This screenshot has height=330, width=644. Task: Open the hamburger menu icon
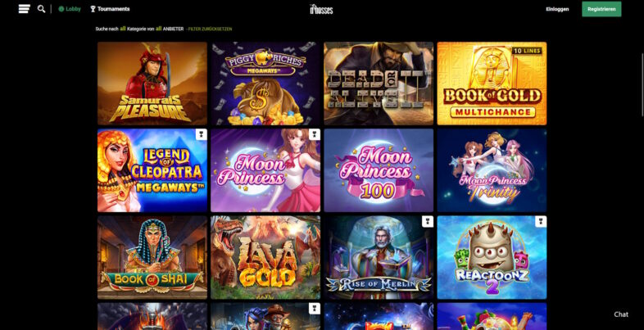25,9
